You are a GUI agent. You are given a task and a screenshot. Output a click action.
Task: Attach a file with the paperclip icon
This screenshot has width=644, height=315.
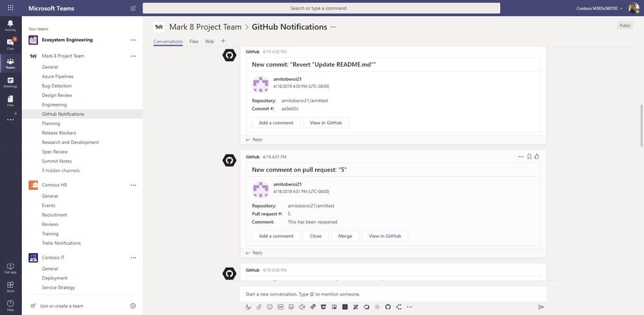pos(259,307)
